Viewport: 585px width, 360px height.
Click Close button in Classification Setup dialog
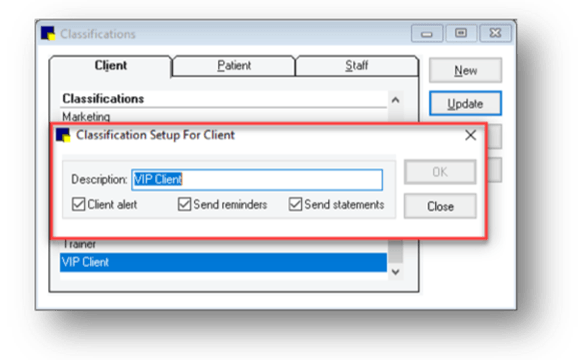(440, 206)
